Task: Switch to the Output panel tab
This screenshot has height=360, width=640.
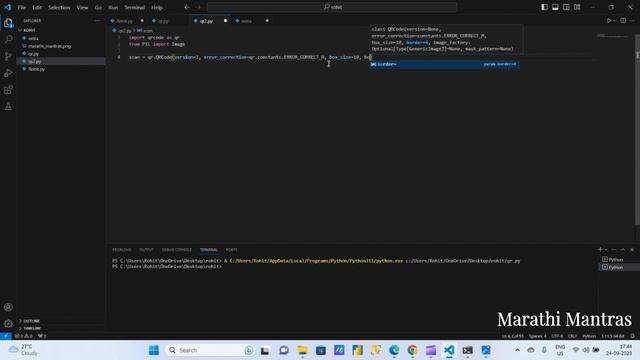Action: 146,250
